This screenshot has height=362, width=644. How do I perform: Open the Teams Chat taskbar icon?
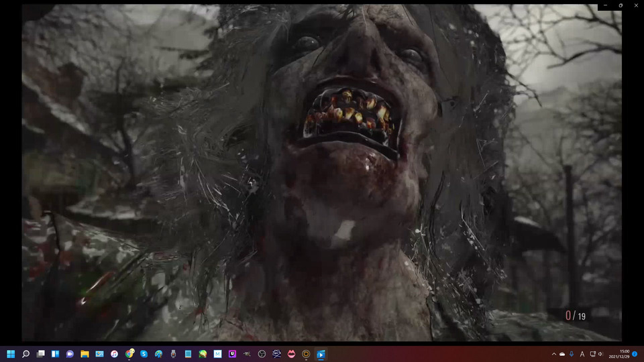pyautogui.click(x=70, y=354)
